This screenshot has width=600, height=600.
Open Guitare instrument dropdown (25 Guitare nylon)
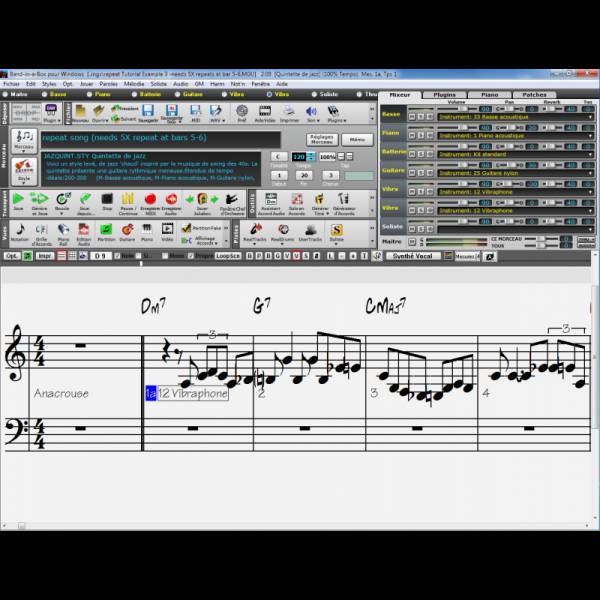click(x=516, y=173)
